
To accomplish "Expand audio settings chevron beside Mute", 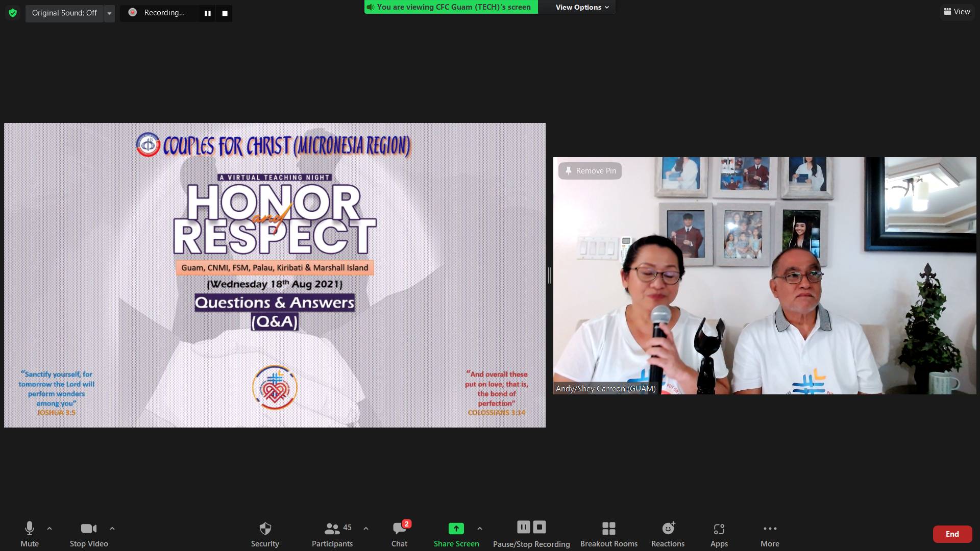I will pyautogui.click(x=50, y=529).
